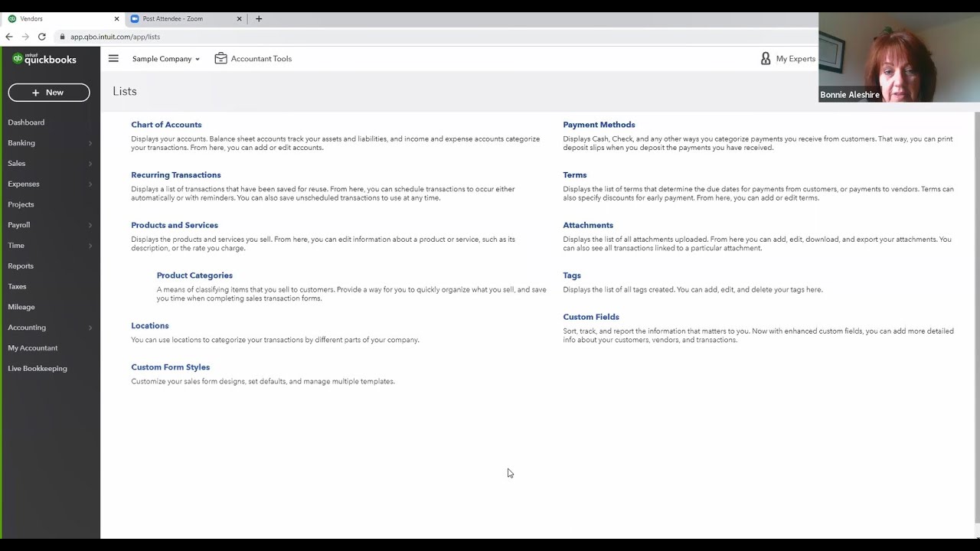Reload the browser page

tap(42, 37)
